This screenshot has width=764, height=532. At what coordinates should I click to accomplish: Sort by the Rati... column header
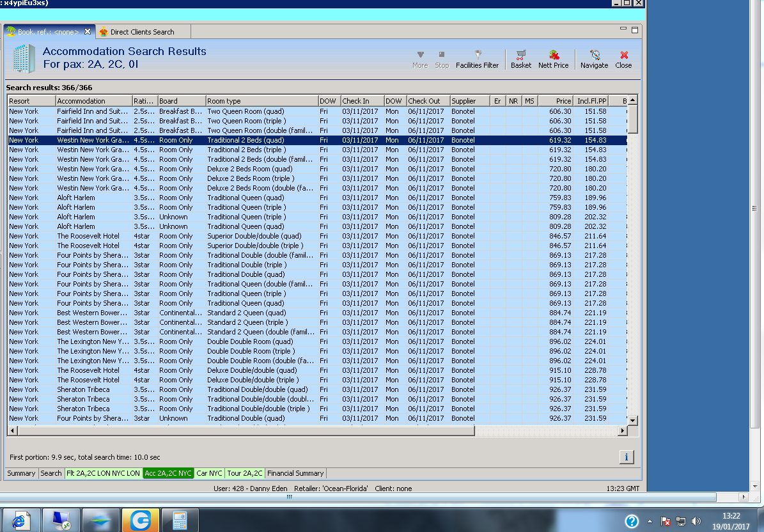[x=145, y=101]
